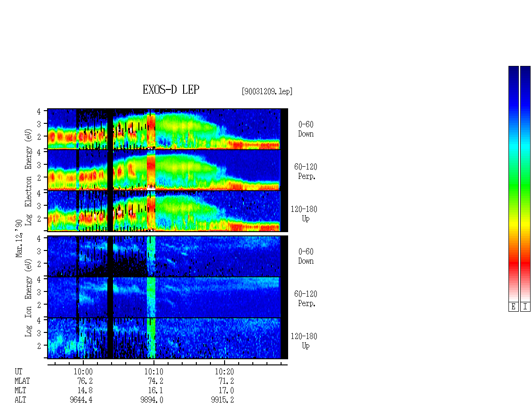This screenshot has height=412, width=532.
Task: Click the ion 120-180 Up pitch angle label
Action: tap(304, 341)
